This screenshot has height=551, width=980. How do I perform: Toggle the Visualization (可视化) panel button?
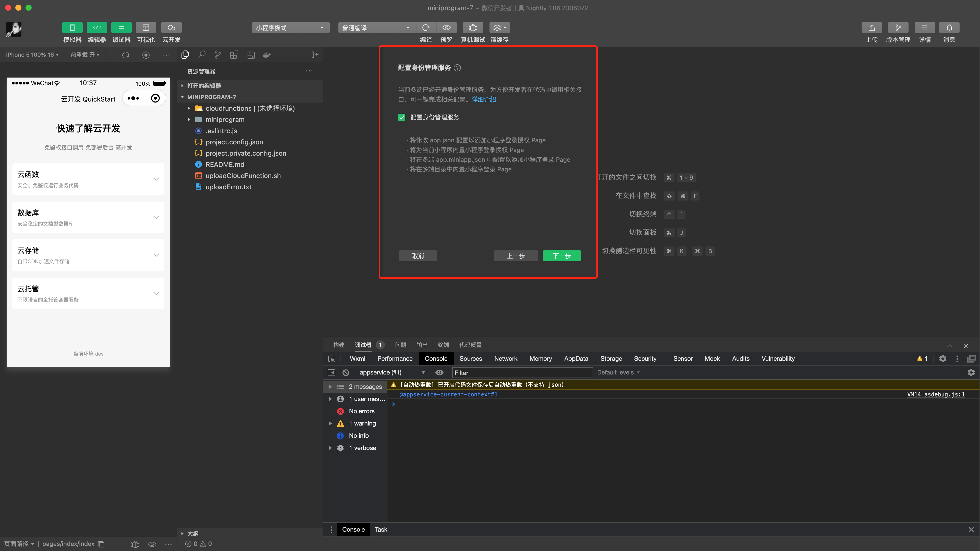[x=146, y=27]
